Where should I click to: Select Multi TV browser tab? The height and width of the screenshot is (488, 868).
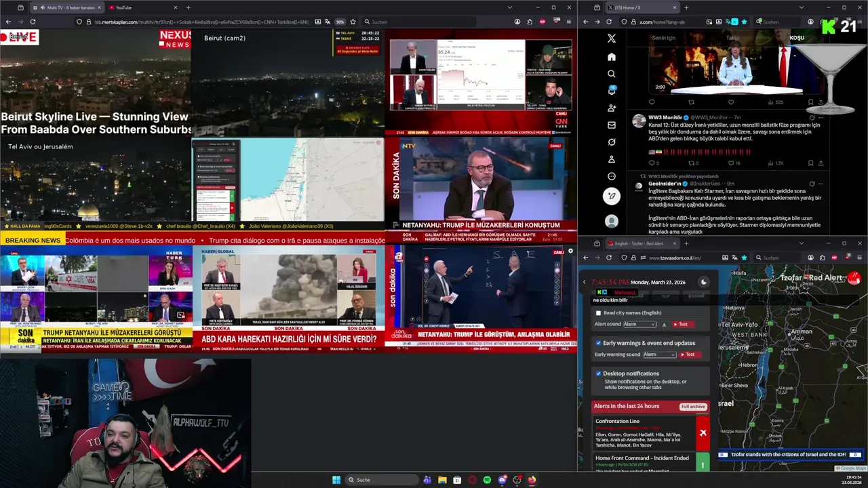(x=66, y=7)
